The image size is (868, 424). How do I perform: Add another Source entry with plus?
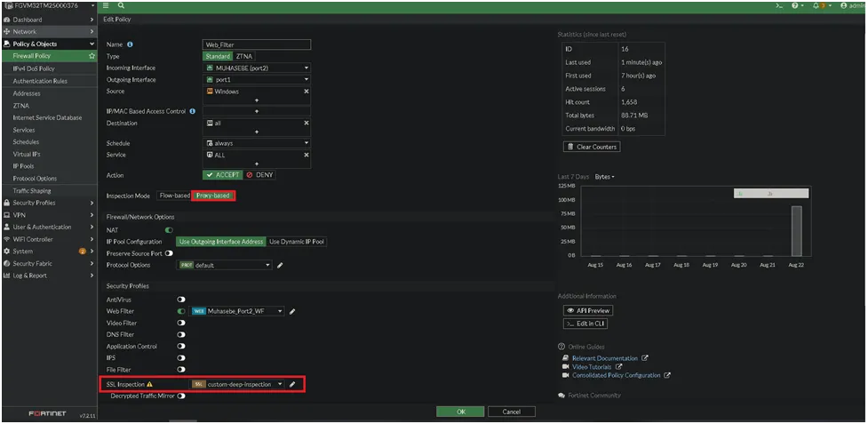coord(256,100)
